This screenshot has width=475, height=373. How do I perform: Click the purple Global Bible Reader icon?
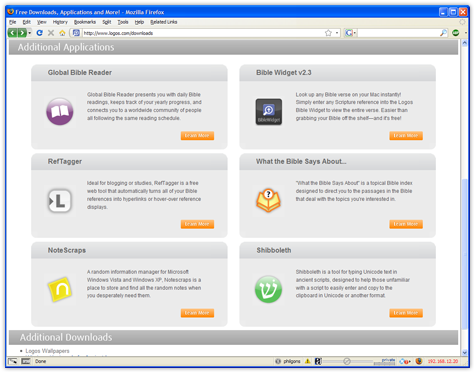tap(60, 111)
